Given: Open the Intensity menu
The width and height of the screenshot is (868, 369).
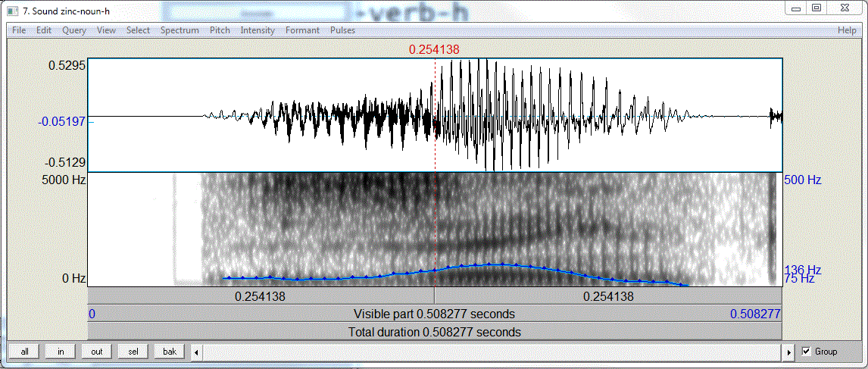Looking at the screenshot, I should coord(258,30).
